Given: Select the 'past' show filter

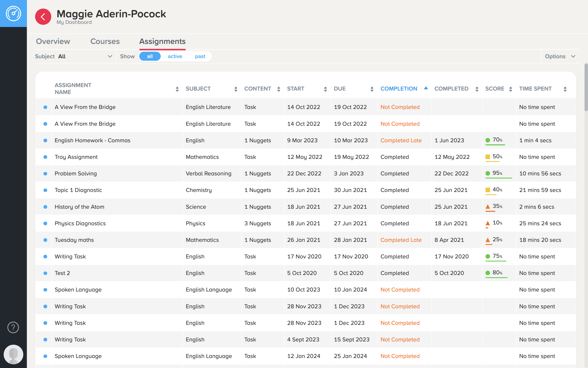Looking at the screenshot, I should (200, 56).
